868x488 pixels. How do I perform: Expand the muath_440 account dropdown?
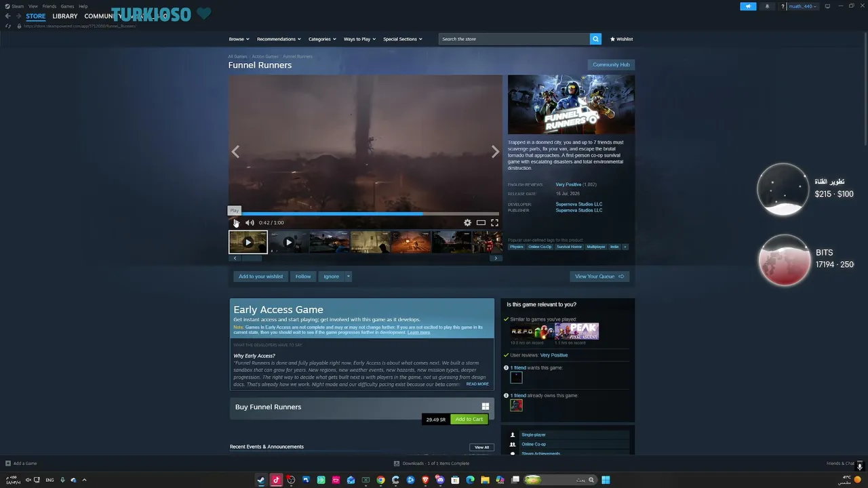[802, 6]
